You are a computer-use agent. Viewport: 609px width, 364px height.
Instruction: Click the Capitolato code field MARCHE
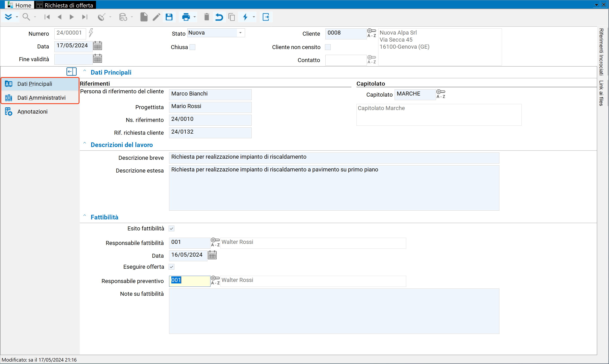(415, 94)
